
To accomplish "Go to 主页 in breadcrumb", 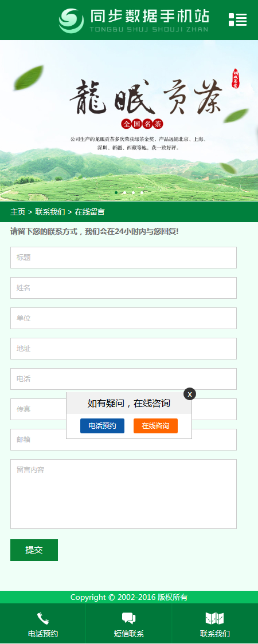I will (x=18, y=212).
